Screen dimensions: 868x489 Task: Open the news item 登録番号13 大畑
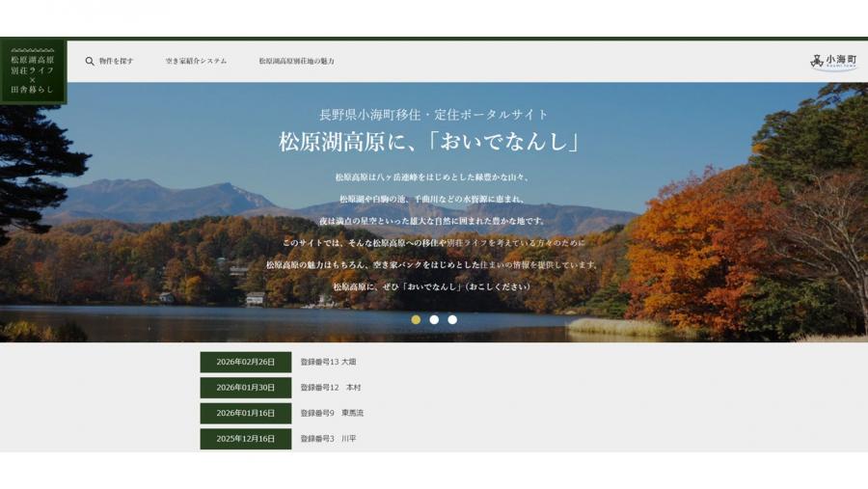[328, 362]
